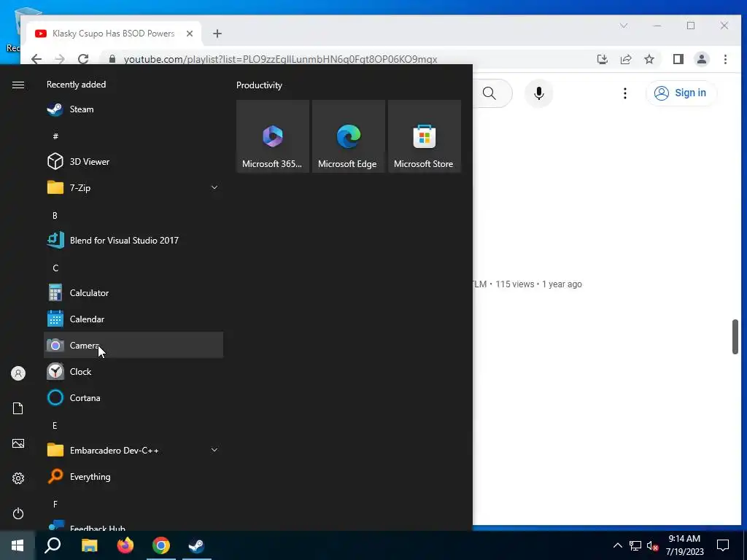Search YouTube with your voice
747x560 pixels.
tap(539, 93)
